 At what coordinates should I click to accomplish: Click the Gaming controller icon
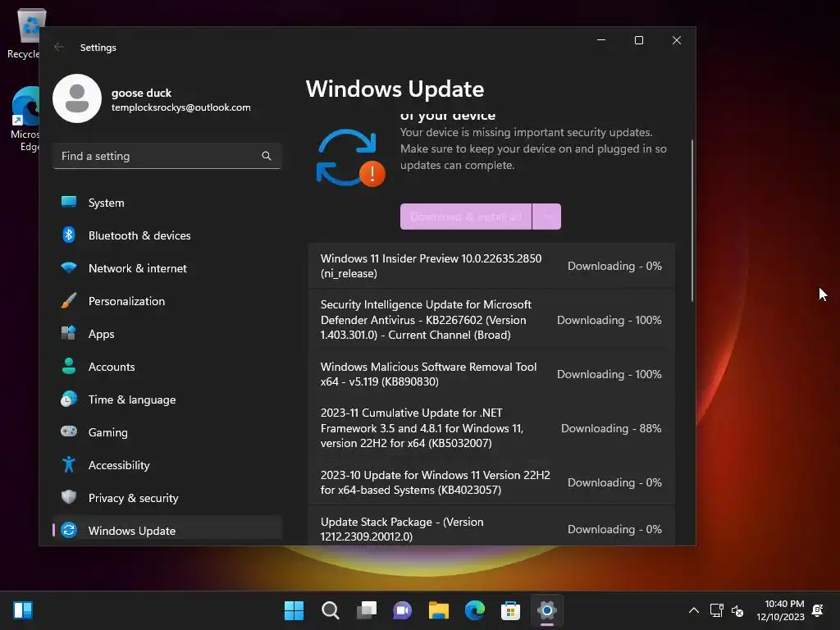(x=69, y=431)
